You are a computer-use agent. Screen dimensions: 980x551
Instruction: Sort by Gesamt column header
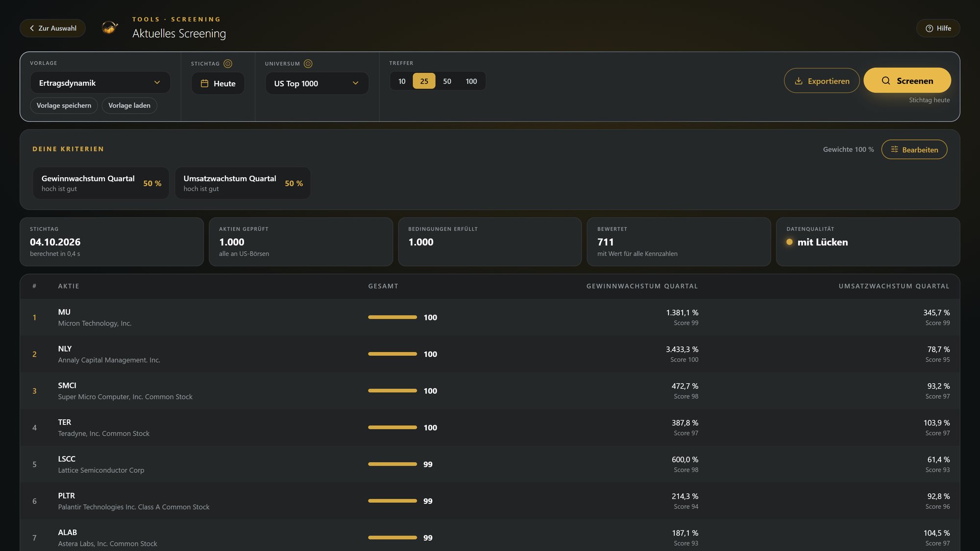pyautogui.click(x=383, y=286)
